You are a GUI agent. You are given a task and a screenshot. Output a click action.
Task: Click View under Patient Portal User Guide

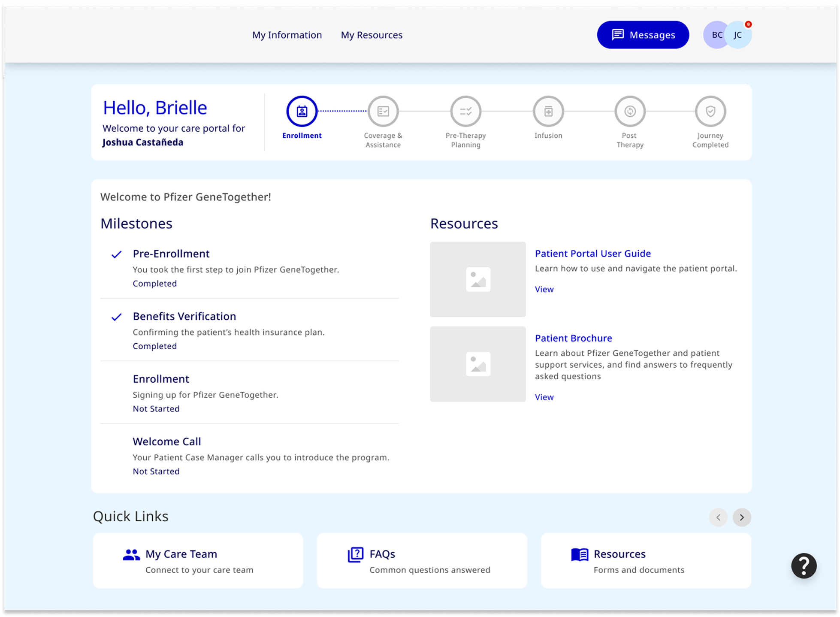544,289
